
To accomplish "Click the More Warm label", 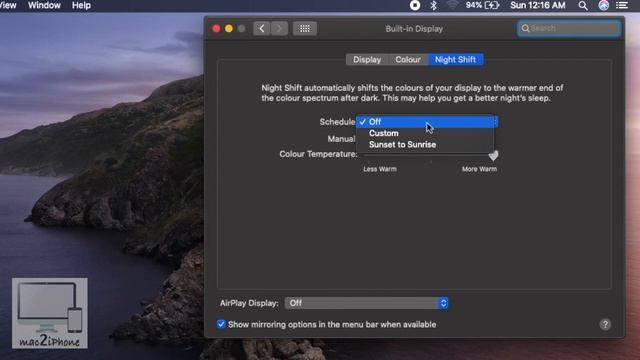I will 479,169.
